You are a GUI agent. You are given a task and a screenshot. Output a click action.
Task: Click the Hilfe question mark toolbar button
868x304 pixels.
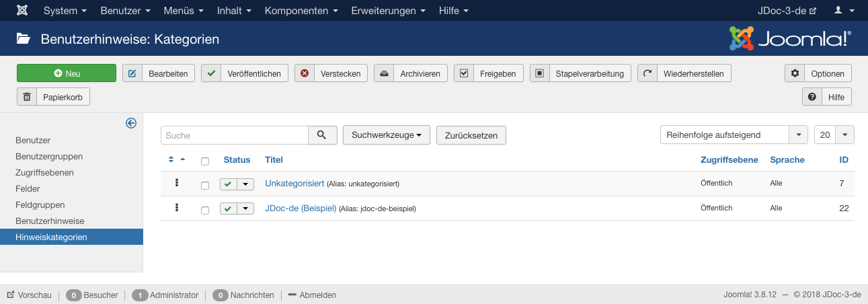[x=827, y=97]
